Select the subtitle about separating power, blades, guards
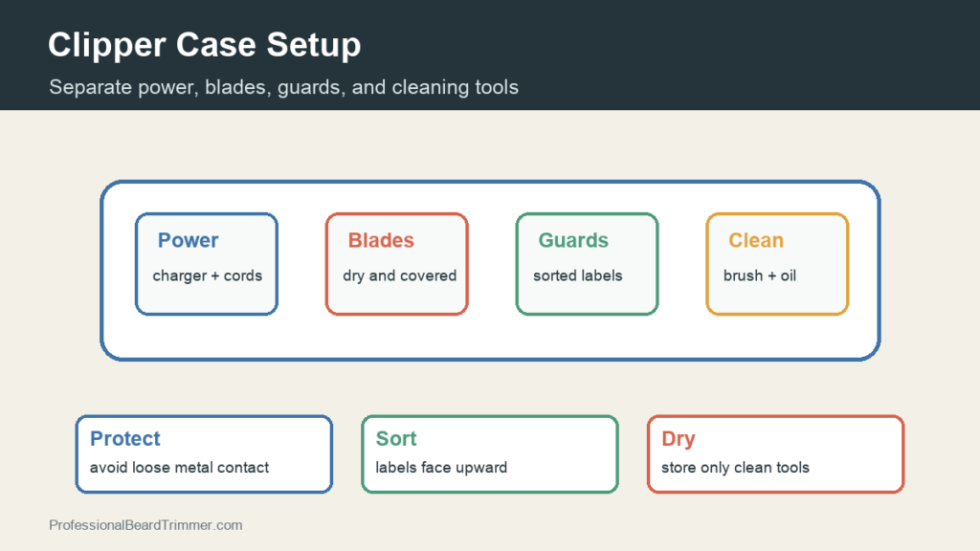Image resolution: width=980 pixels, height=551 pixels. coord(283,87)
